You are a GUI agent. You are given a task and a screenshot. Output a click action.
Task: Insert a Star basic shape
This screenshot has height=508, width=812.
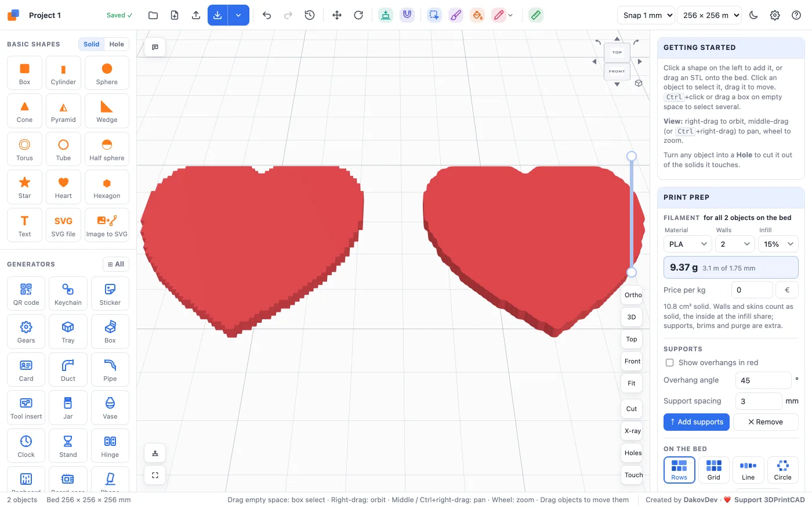[x=24, y=188]
